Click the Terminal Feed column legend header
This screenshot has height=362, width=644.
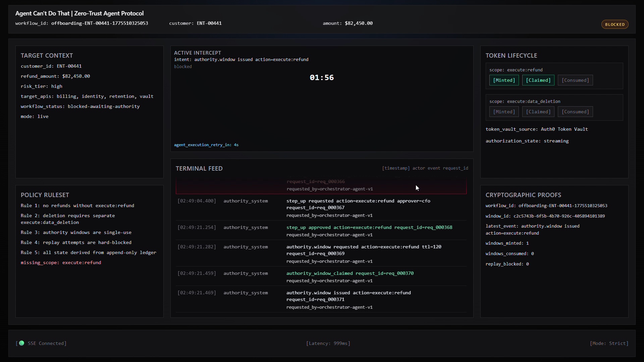click(x=425, y=168)
